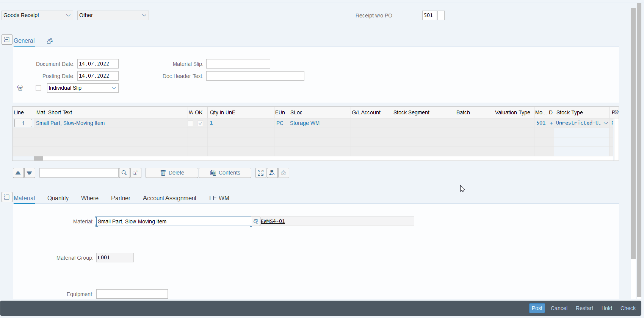Switch to the Where tab
Image resolution: width=644 pixels, height=318 pixels.
(90, 198)
